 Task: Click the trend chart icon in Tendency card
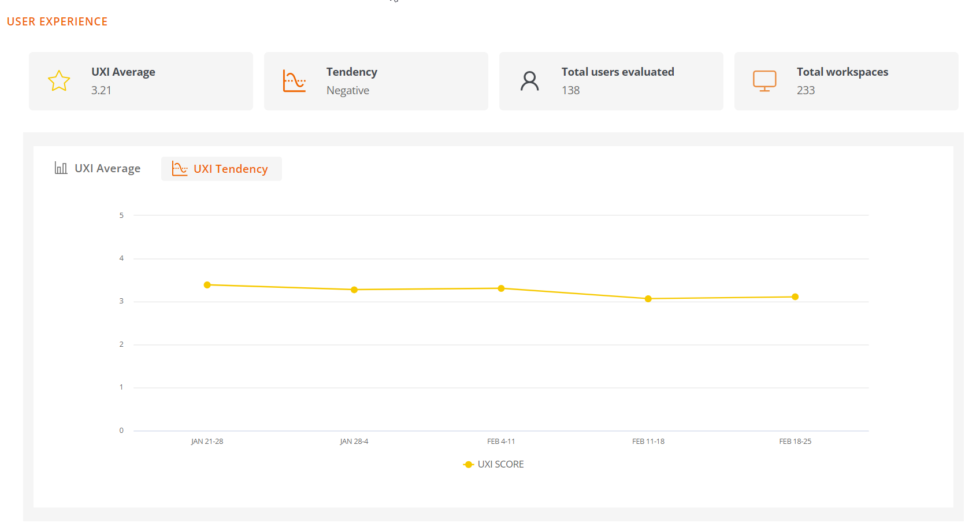pyautogui.click(x=294, y=81)
